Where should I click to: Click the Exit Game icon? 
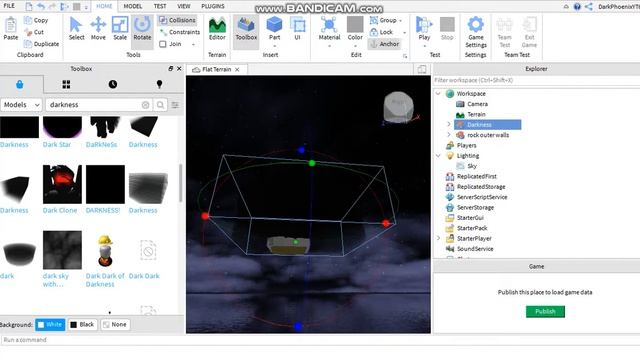pyautogui.click(x=529, y=32)
